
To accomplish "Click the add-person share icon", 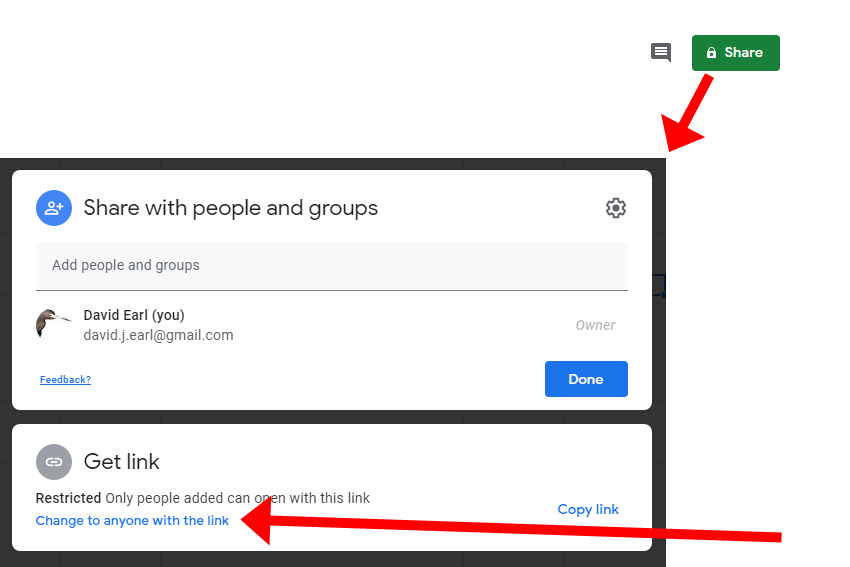I will click(54, 208).
